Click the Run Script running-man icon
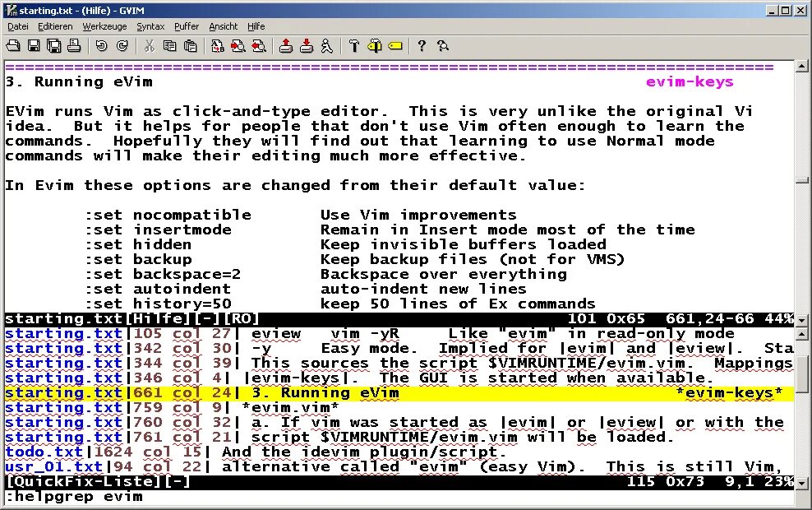 327,46
